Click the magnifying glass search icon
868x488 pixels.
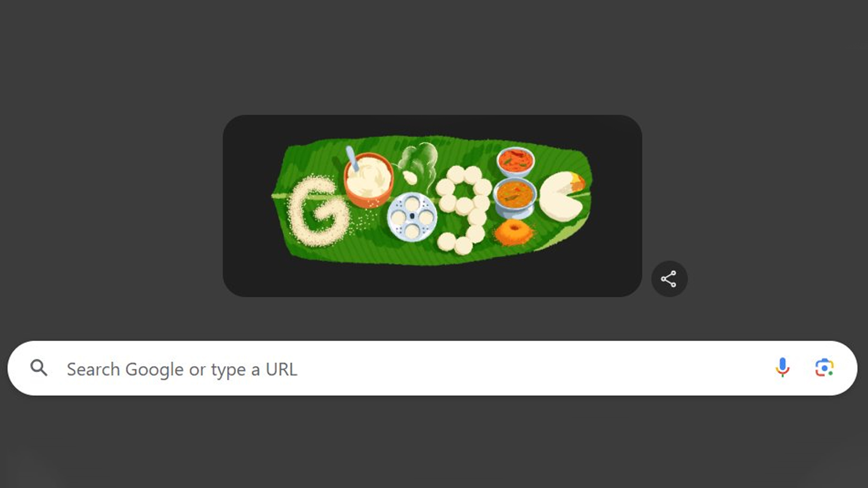coord(39,368)
